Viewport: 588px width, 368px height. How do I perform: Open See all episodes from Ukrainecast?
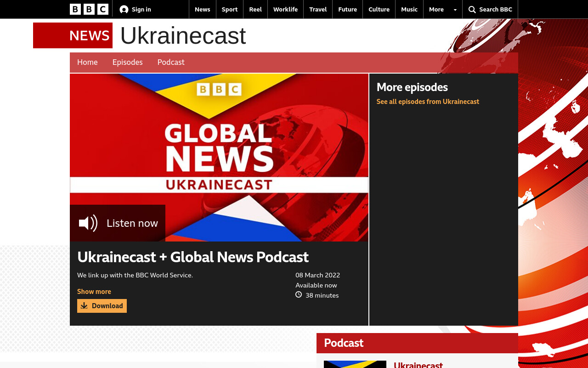pyautogui.click(x=428, y=102)
